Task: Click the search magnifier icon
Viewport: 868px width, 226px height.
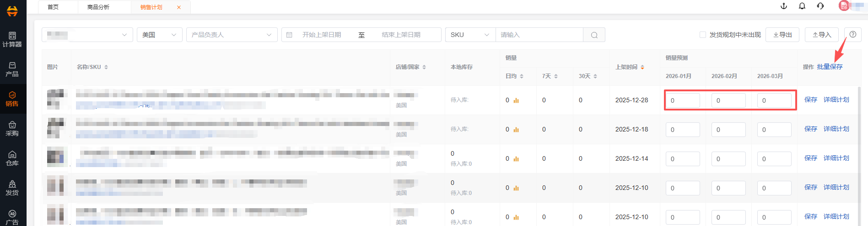Action: coord(594,35)
